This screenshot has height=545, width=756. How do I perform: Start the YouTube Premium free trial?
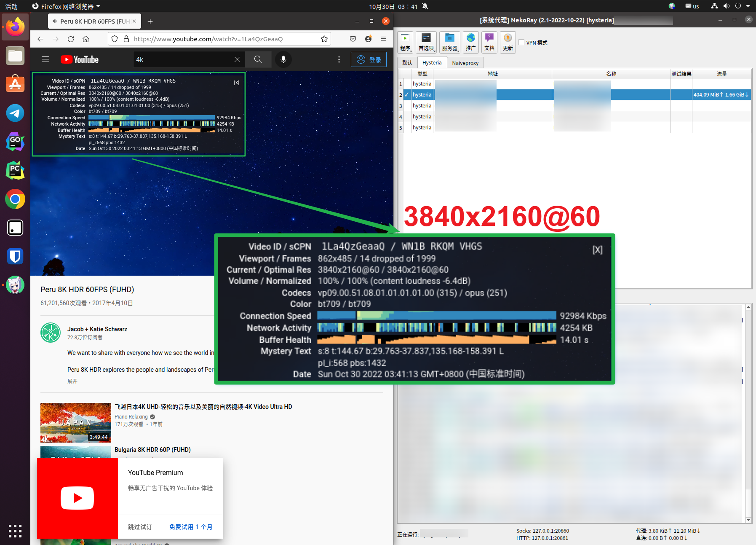191,526
